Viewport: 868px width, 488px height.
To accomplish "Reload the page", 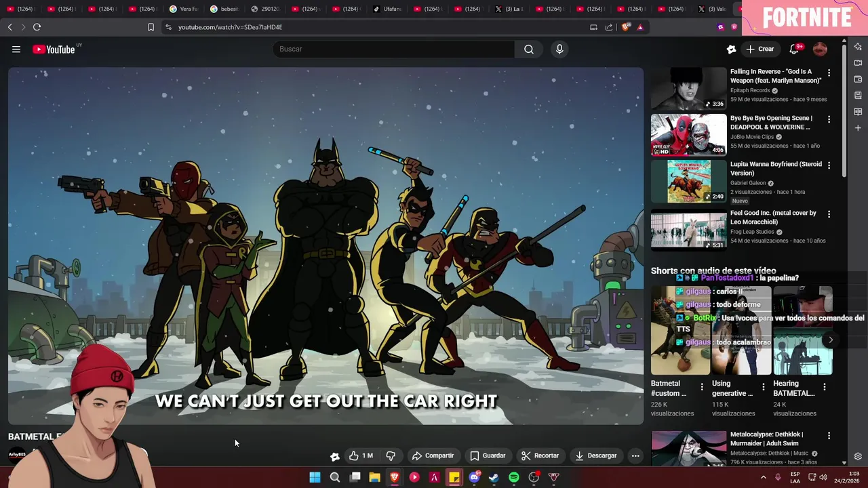I will click(x=37, y=27).
